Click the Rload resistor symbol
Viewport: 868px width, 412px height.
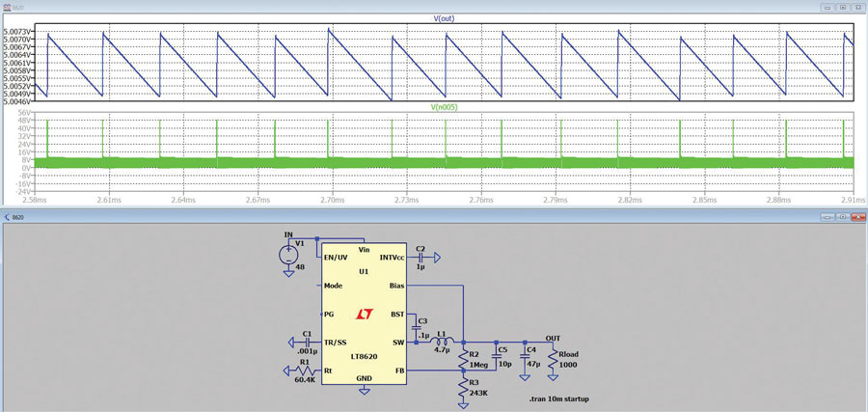click(x=554, y=361)
